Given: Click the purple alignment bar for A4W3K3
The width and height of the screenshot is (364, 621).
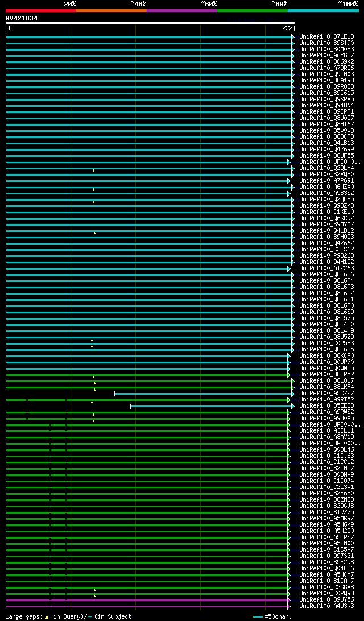Looking at the screenshot, I should (147, 606).
